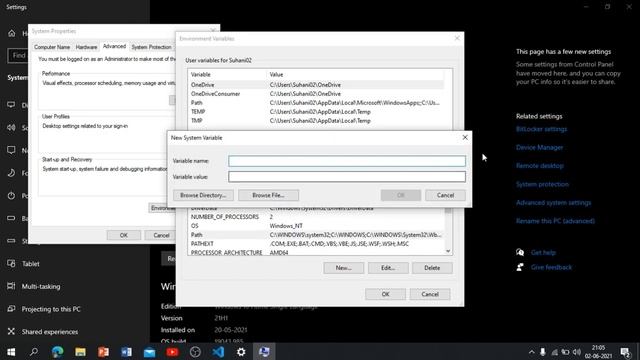Click Edit under system variables list
This screenshot has height=360, width=640.
tap(388, 268)
